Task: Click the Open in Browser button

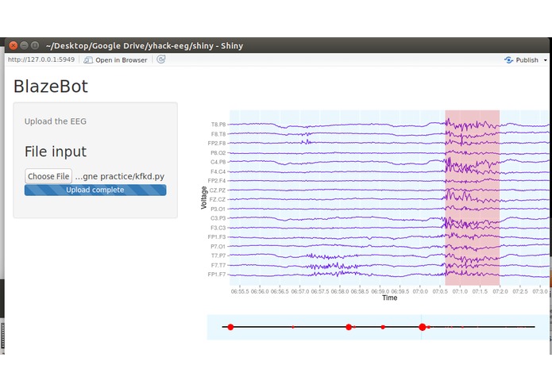Action: pyautogui.click(x=115, y=60)
